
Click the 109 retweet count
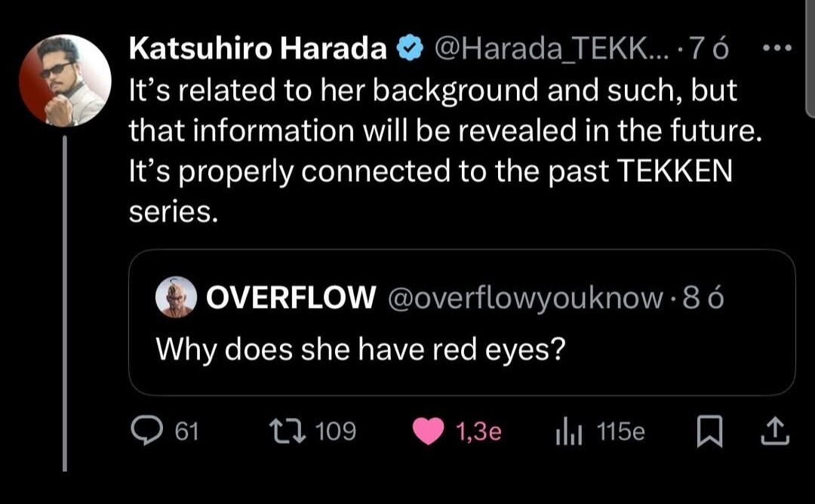click(x=334, y=432)
